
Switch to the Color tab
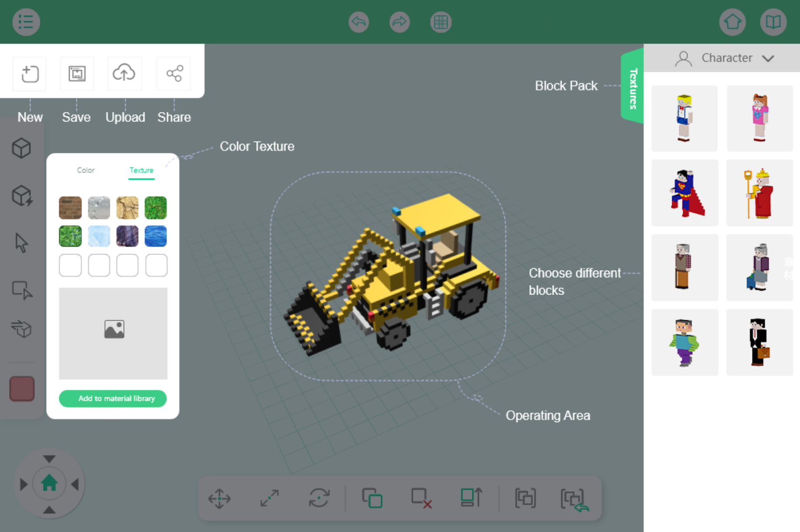pyautogui.click(x=85, y=170)
